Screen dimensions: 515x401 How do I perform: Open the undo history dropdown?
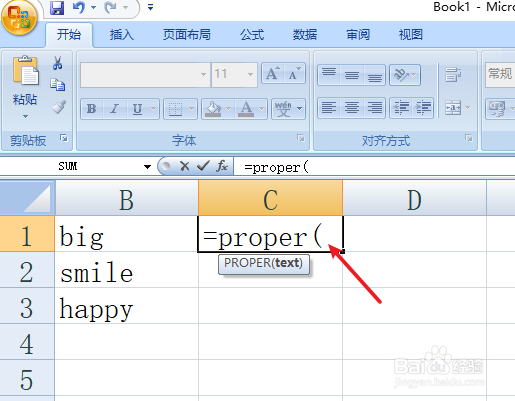(93, 7)
